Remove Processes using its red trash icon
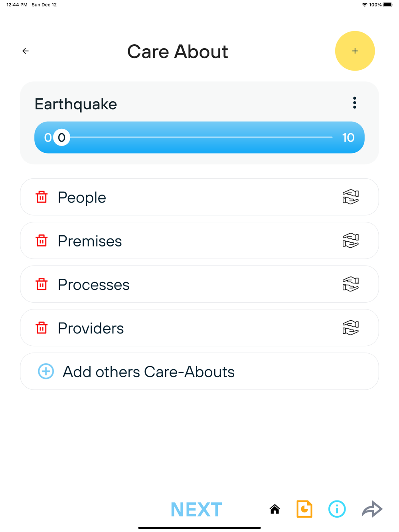This screenshot has width=399, height=532. tap(41, 284)
